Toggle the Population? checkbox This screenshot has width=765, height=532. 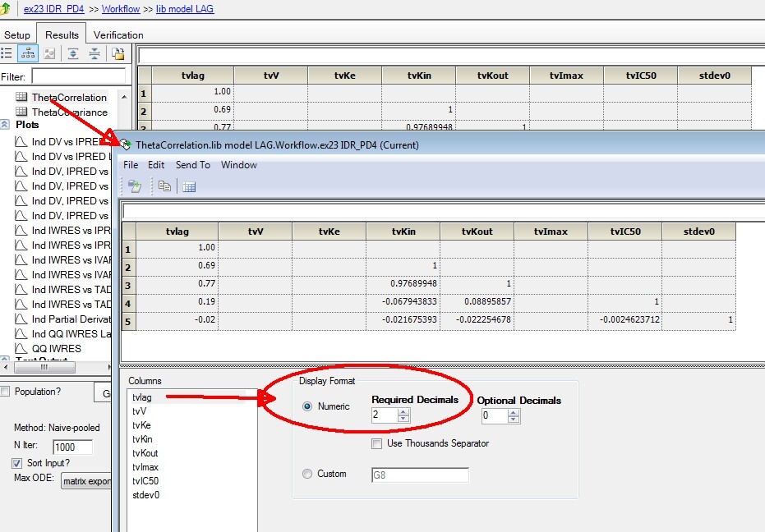point(5,391)
